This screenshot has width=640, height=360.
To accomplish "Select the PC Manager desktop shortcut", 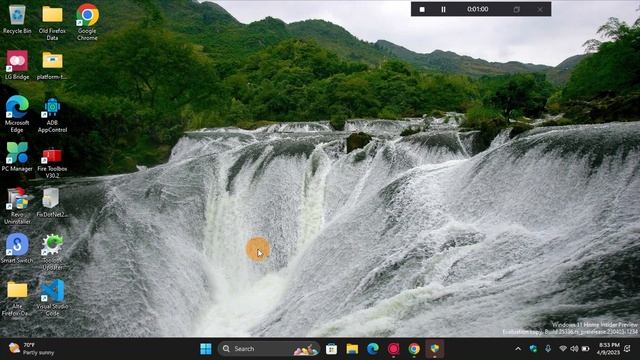I will coord(17,157).
